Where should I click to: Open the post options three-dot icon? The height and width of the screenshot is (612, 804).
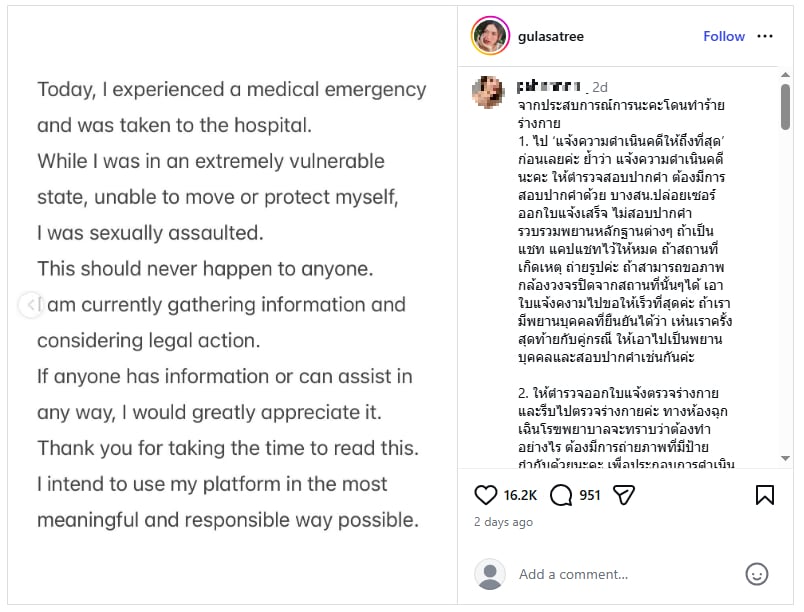tap(766, 36)
